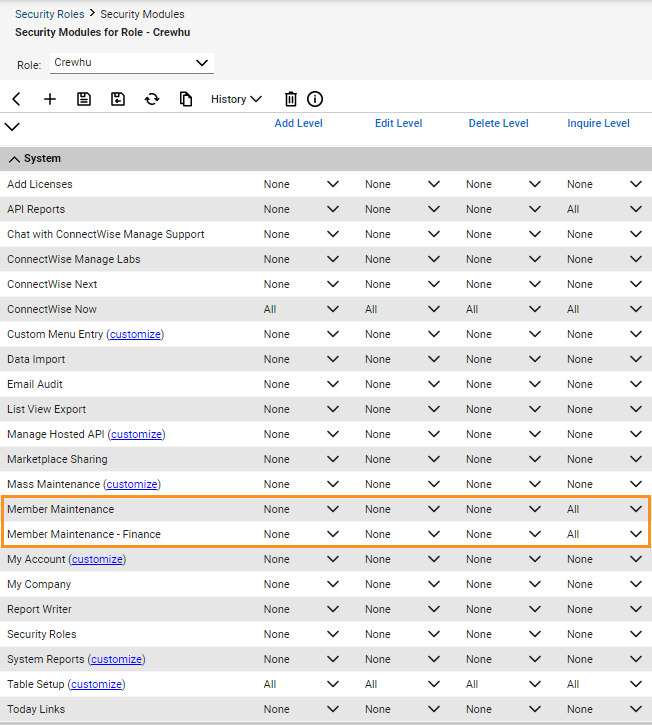Click the plus (new) icon
Viewport: 652px width, 725px height.
[x=49, y=99]
